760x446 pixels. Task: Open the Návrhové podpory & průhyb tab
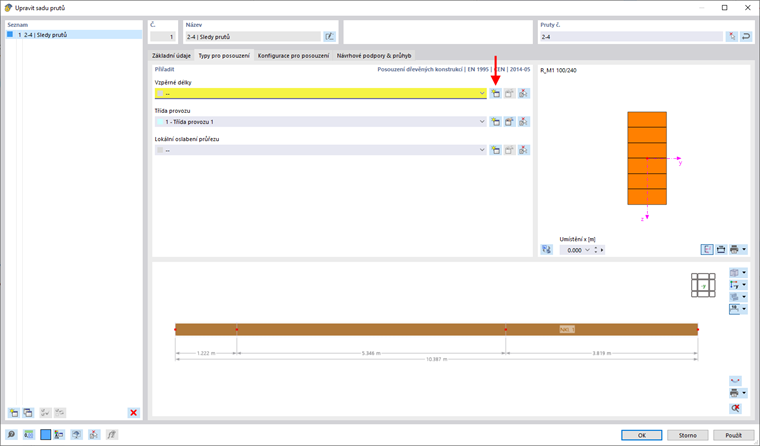[x=374, y=56]
